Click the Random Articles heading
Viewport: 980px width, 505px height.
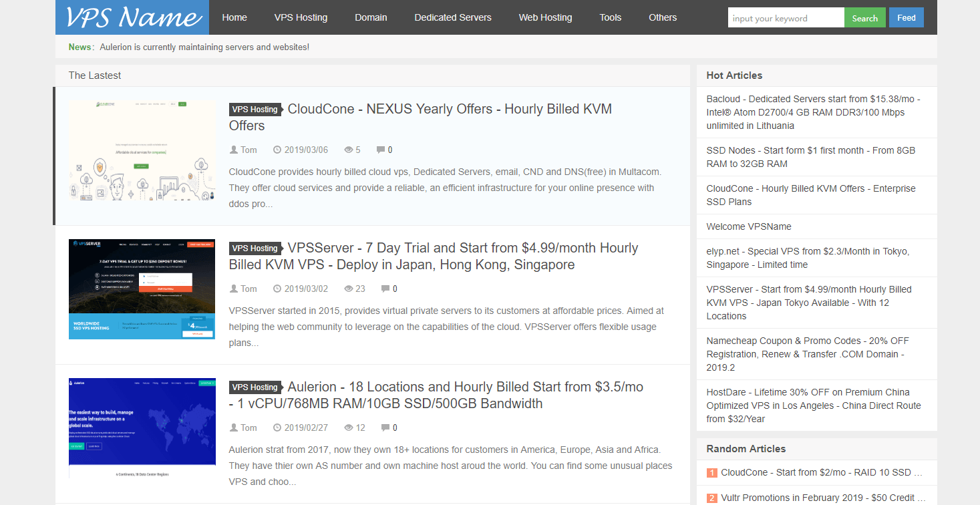[746, 449]
